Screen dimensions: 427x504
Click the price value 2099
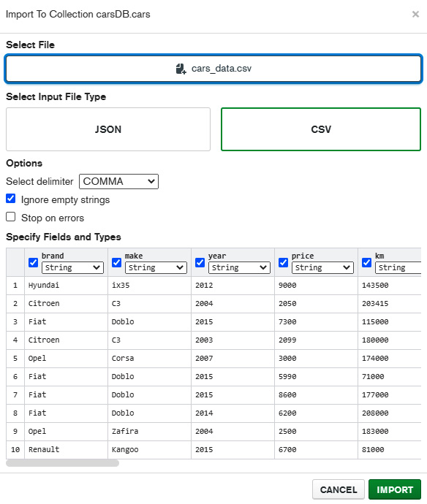[287, 340]
